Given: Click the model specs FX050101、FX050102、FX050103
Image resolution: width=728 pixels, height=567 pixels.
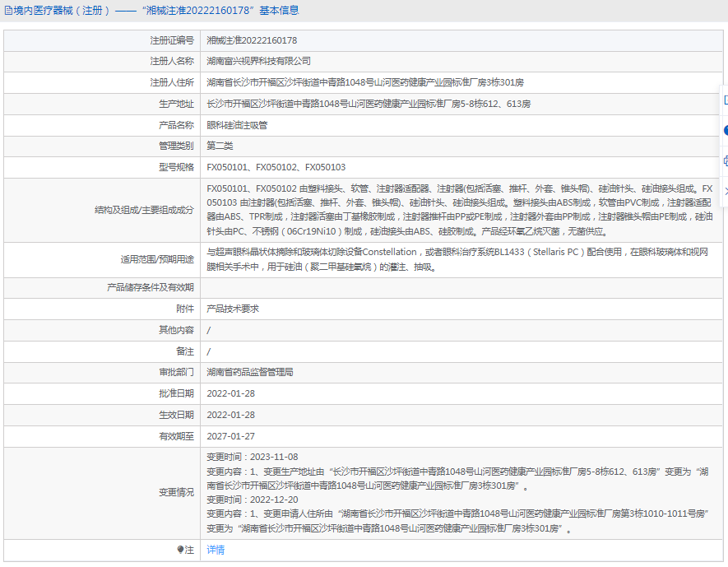Looking at the screenshot, I should point(276,167).
